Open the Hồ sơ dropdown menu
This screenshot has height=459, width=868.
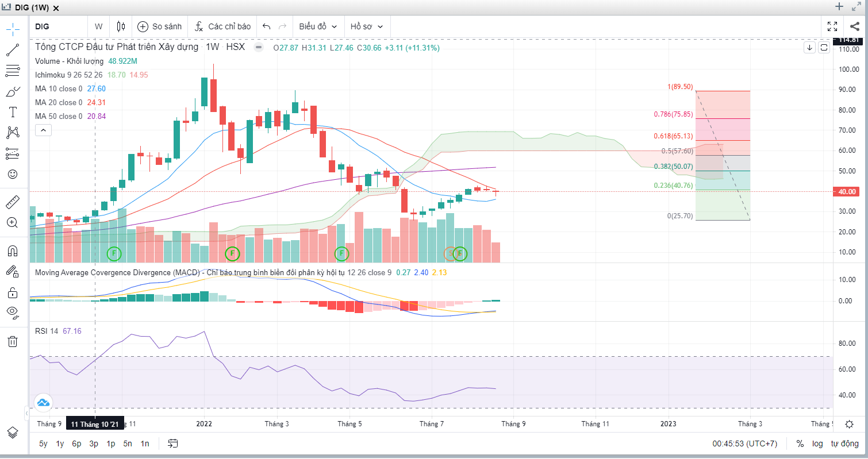click(x=366, y=26)
